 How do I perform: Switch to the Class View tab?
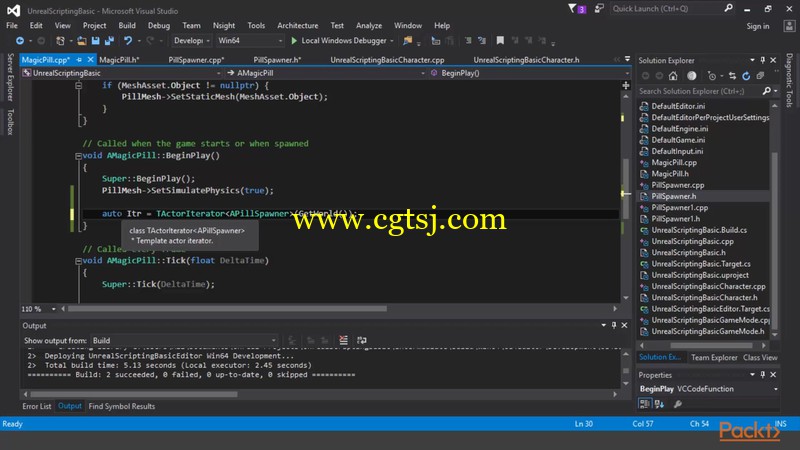point(760,358)
